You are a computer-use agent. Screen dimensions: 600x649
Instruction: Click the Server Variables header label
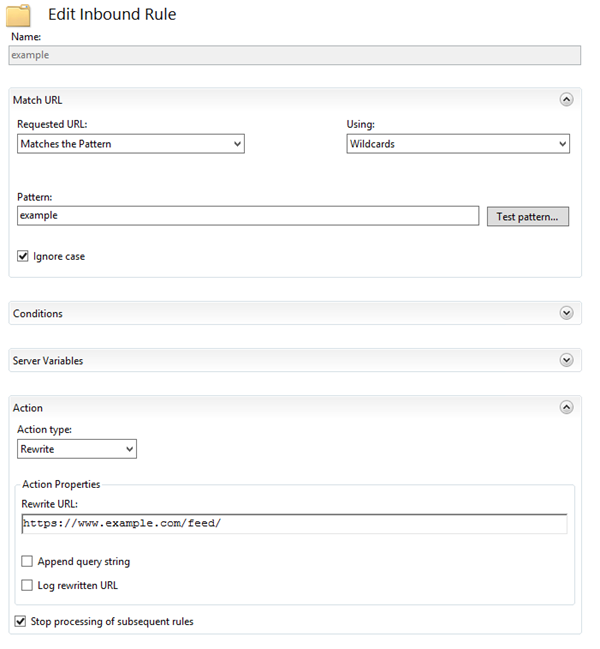pyautogui.click(x=48, y=361)
